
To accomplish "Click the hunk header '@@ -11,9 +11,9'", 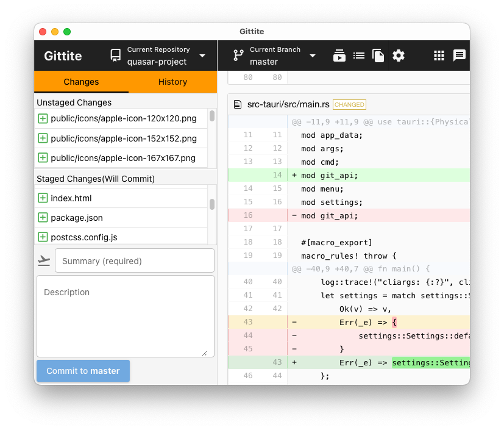I will click(349, 121).
